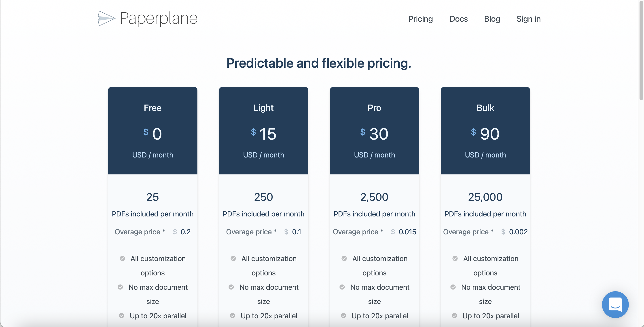
Task: Select the Bulk plan $90 card
Action: click(485, 130)
